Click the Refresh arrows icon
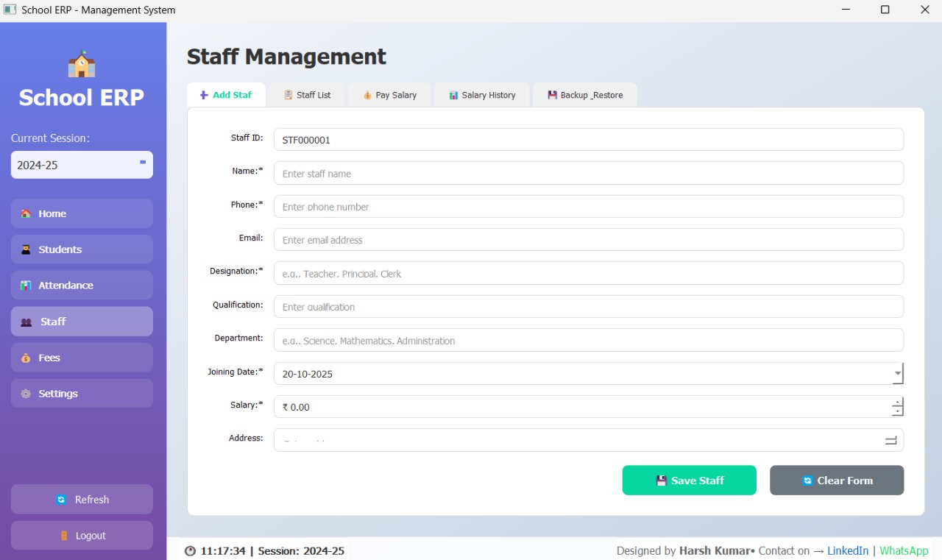This screenshot has height=560, width=942. (x=61, y=500)
